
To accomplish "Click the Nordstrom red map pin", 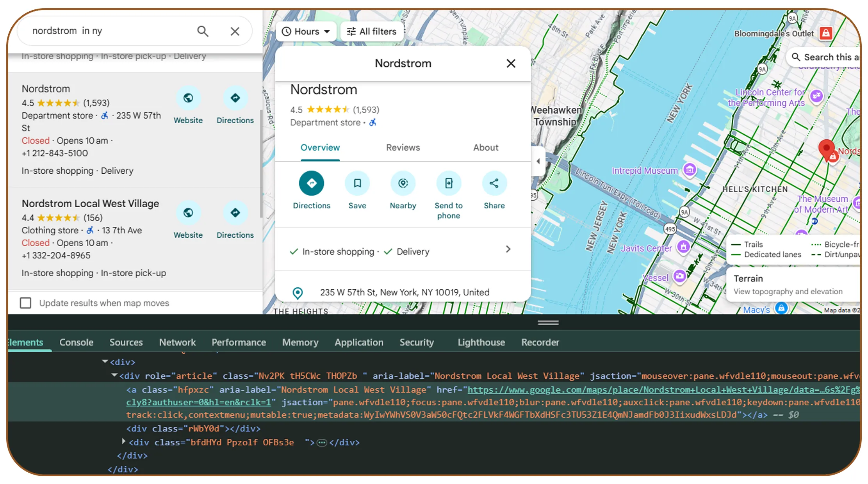I will click(x=826, y=149).
